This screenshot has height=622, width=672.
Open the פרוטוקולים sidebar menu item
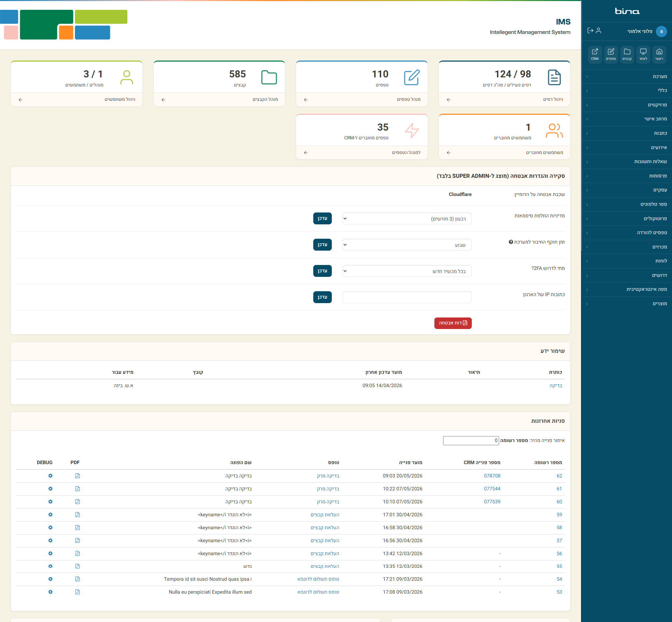pos(626,219)
